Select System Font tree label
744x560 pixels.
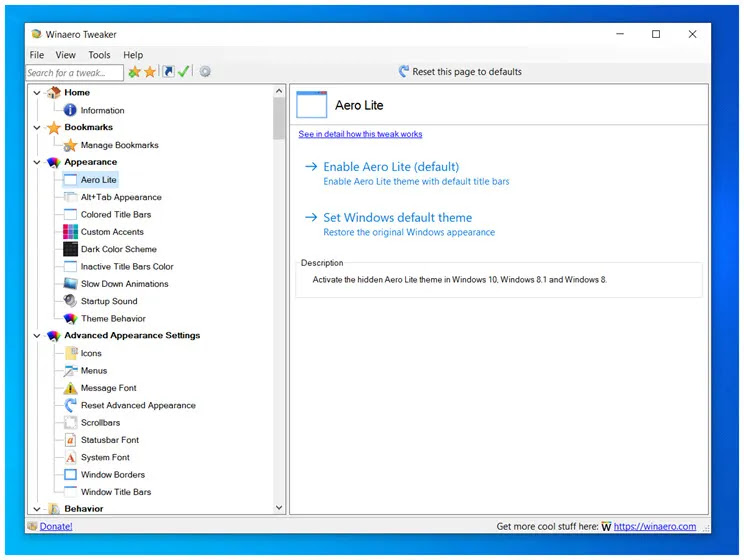[105, 457]
